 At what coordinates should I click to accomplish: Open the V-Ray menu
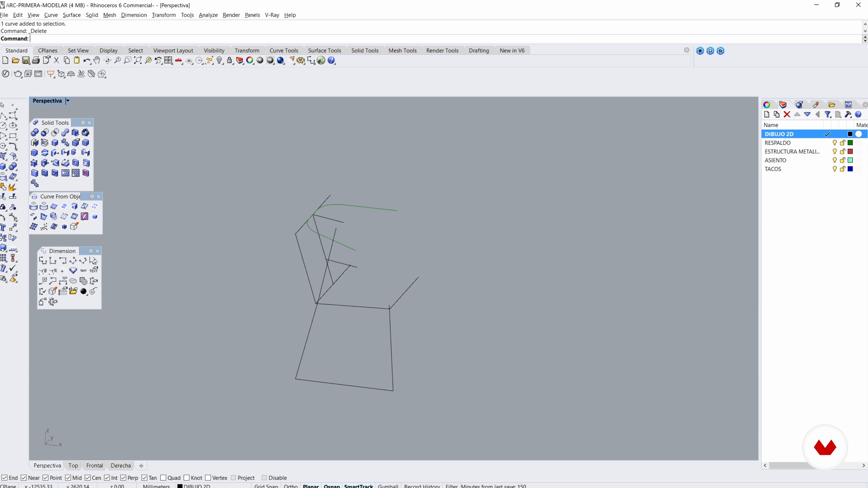tap(271, 15)
